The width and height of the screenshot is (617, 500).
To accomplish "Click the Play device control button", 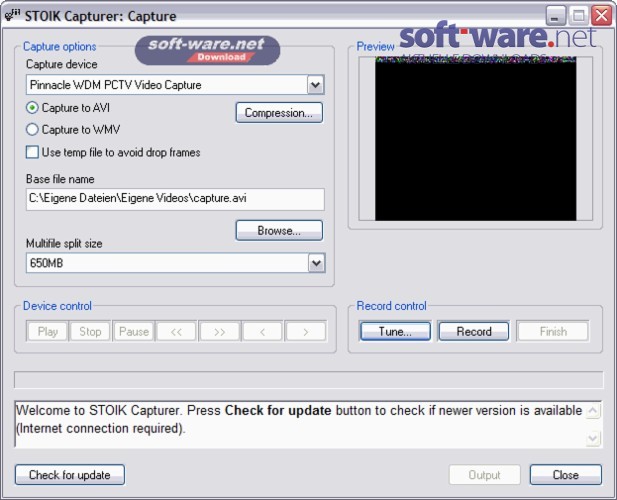I will coord(47,331).
